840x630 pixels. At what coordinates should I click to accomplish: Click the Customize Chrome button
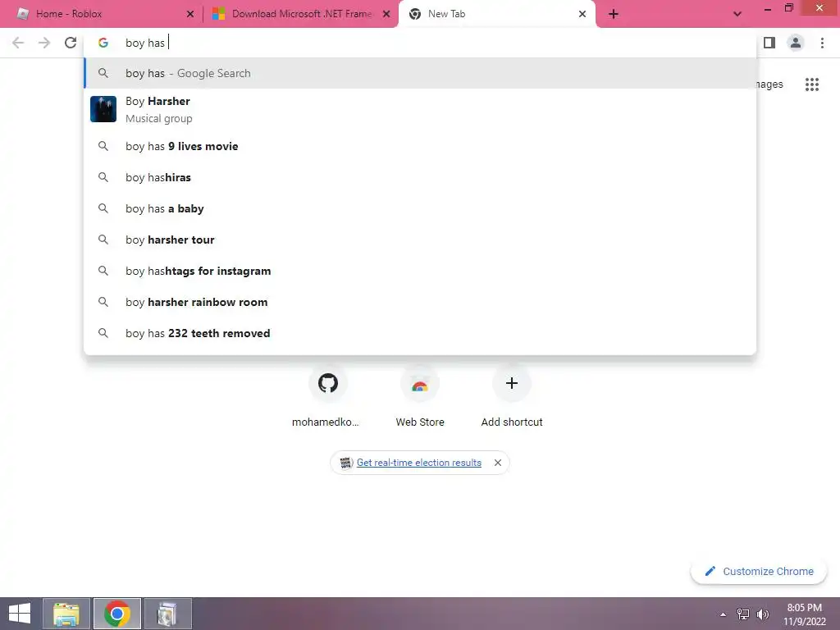pos(759,571)
